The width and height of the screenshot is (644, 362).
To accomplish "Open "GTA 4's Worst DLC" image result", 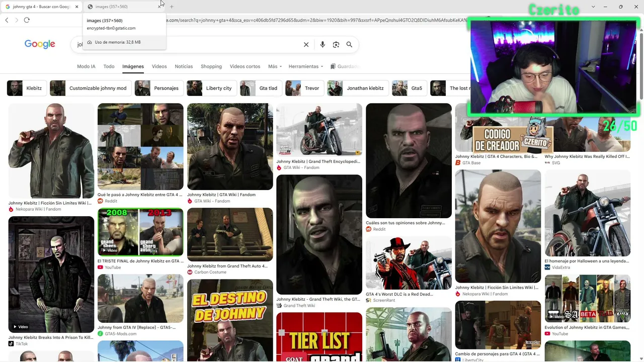I will 409,263.
